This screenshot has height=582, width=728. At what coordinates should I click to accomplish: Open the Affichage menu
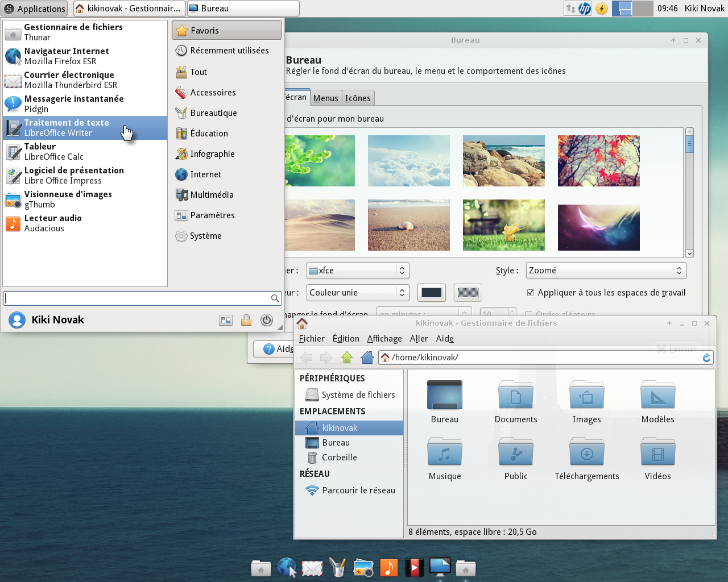[384, 339]
